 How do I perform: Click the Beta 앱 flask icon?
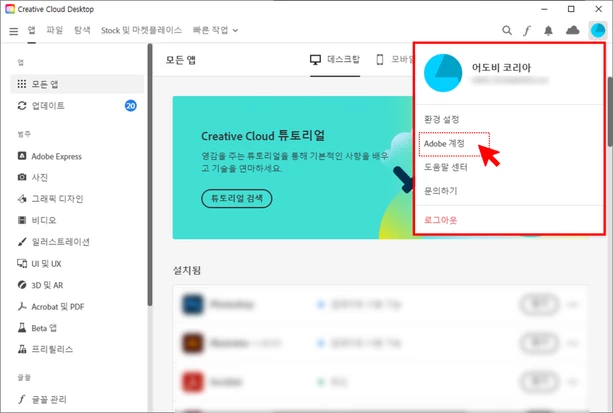point(22,328)
